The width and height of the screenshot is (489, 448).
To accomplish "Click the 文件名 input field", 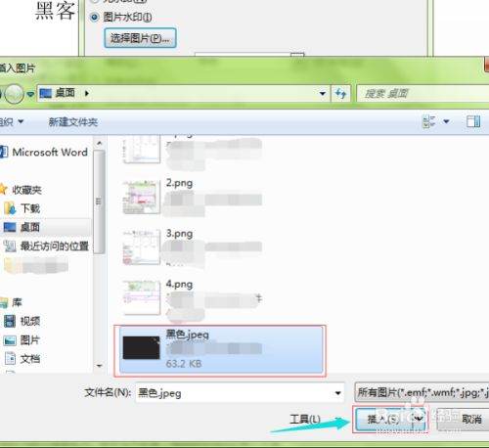I will coord(240,393).
